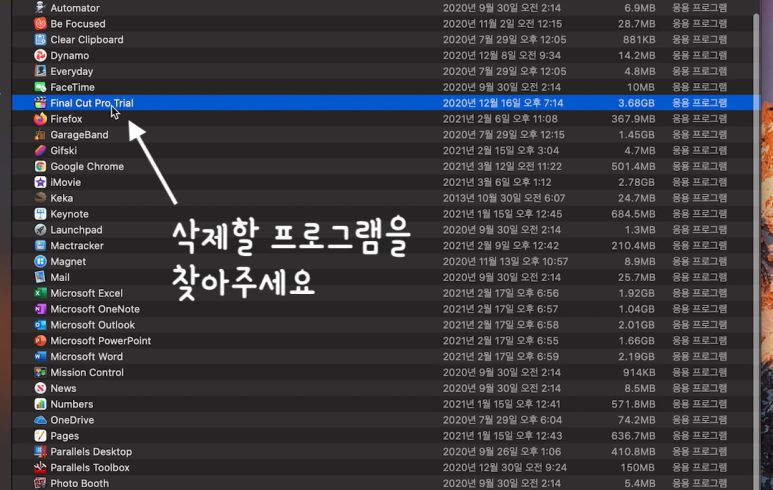This screenshot has width=773, height=490.
Task: Click the Keka app icon
Action: 40,198
